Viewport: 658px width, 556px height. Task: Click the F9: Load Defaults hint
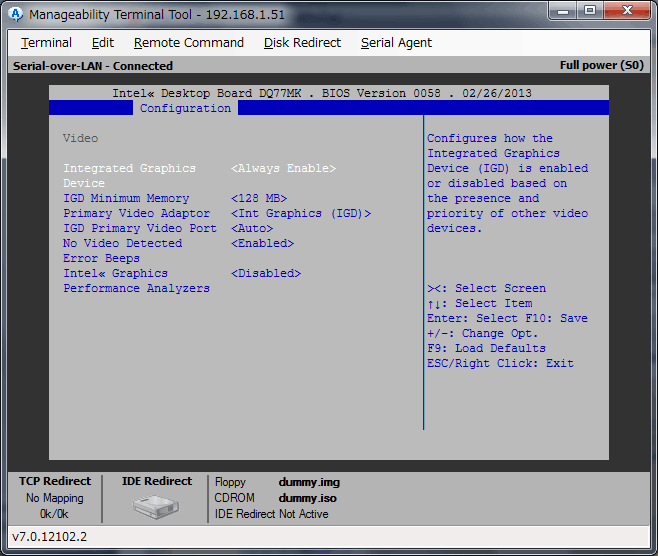tap(486, 348)
